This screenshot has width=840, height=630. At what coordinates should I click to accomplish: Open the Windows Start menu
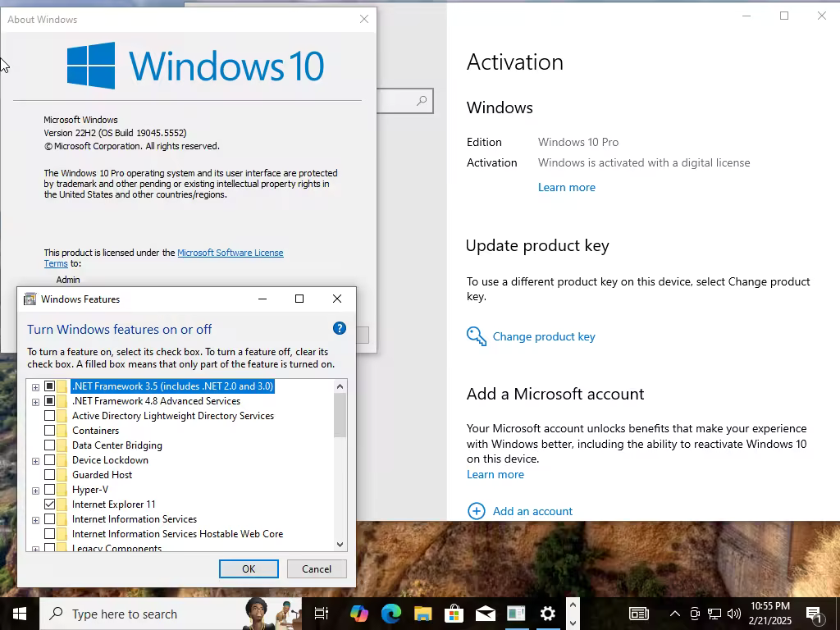tap(20, 614)
